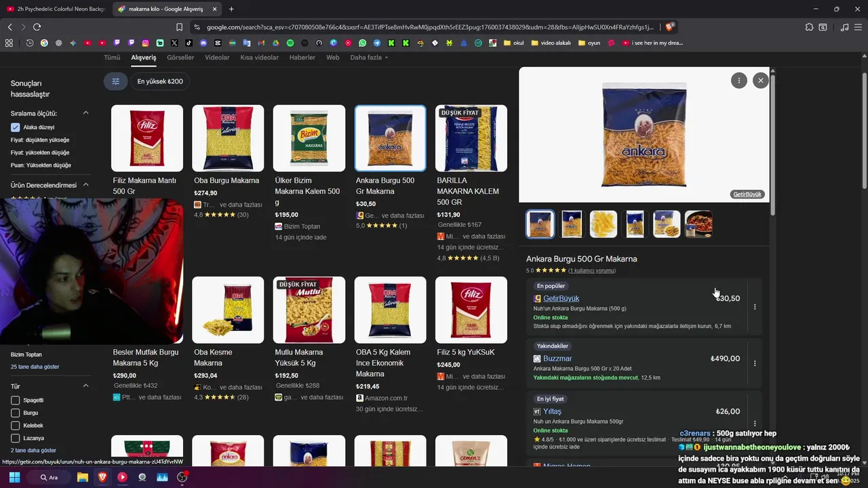
Task: Switch to the Psychedelic Colorful Neon browser tab
Action: (x=56, y=9)
